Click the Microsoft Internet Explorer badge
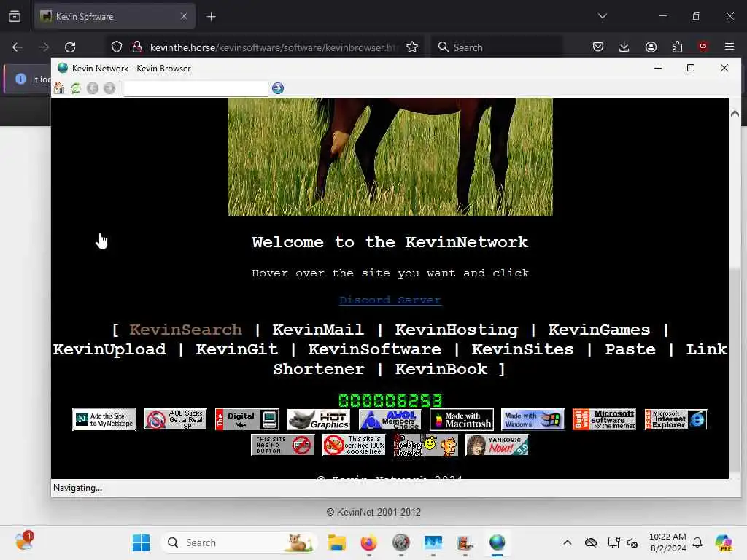This screenshot has height=560, width=747. 676,419
